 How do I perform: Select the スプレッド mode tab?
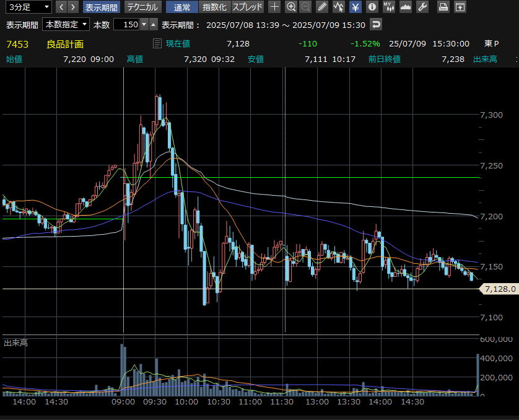pos(248,7)
